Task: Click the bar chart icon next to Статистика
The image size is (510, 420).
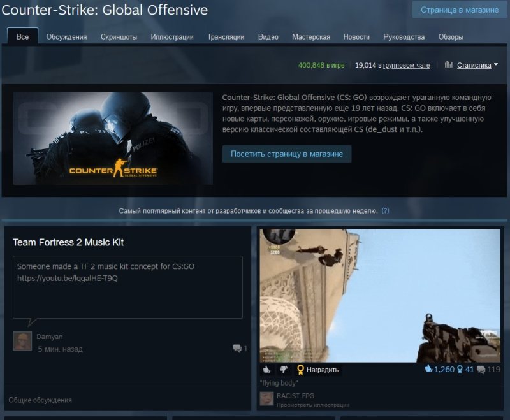Action: tap(449, 64)
